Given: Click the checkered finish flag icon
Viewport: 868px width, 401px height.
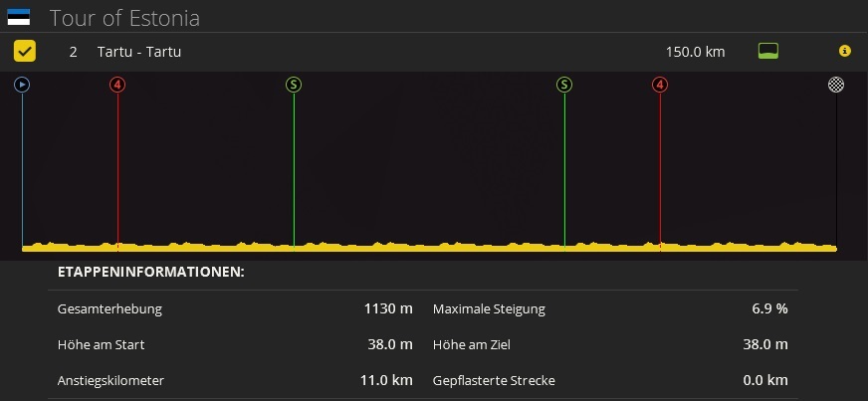Looking at the screenshot, I should click(x=836, y=85).
